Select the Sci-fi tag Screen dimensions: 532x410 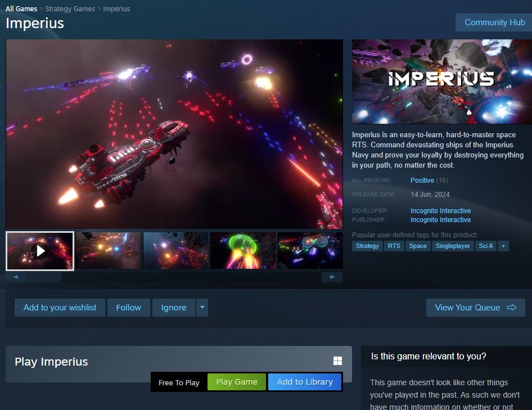[x=485, y=246]
